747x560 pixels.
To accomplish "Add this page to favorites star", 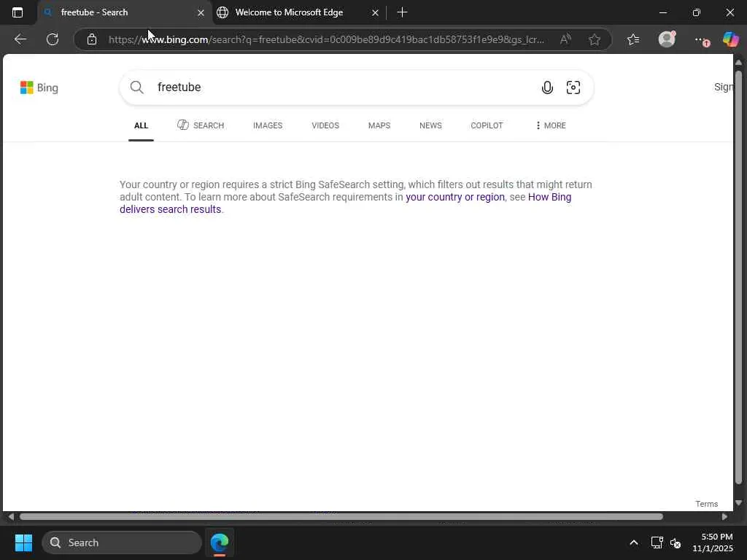I will coord(594,39).
